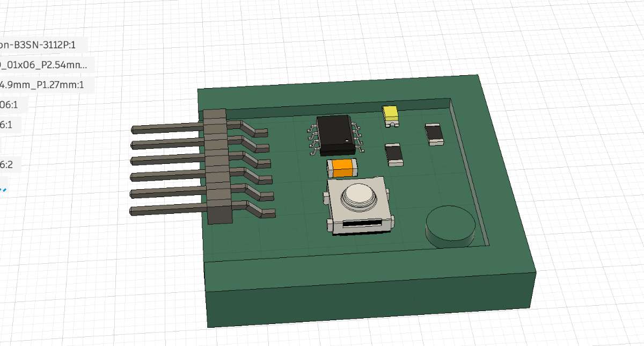The width and height of the screenshot is (644, 346).
Task: Select the browser row containing "_01x06_P2.54mn..."
Action: click(x=47, y=65)
